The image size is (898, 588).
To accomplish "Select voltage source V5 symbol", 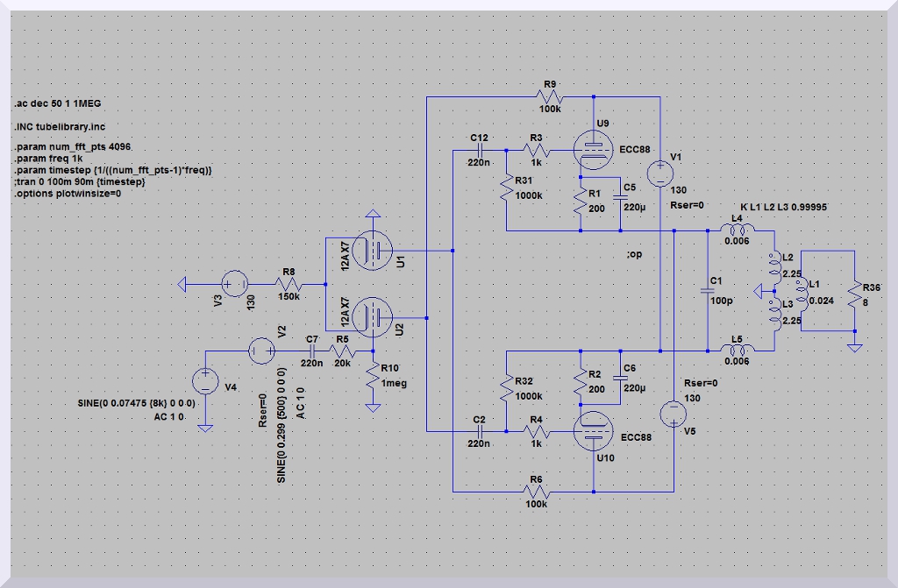I will pyautogui.click(x=673, y=413).
